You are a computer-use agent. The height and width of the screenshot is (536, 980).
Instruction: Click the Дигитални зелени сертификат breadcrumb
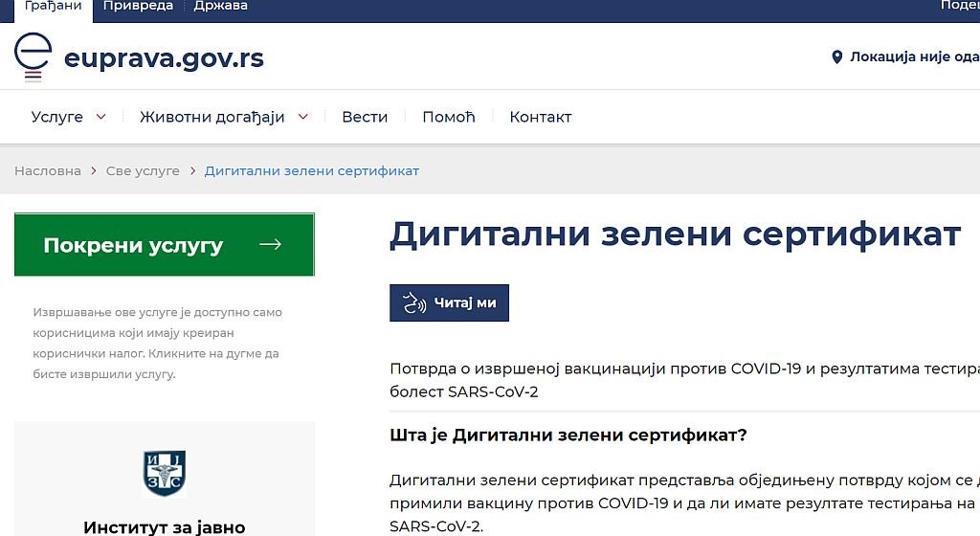[312, 170]
